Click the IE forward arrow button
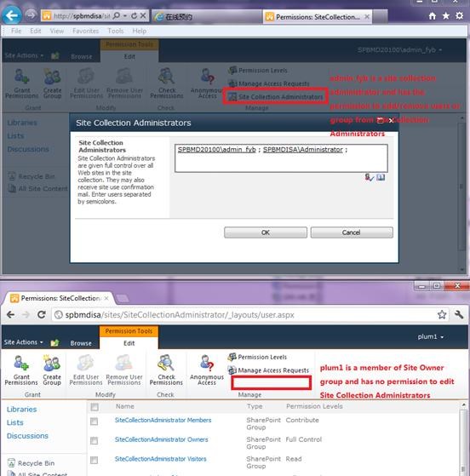 coord(31,15)
